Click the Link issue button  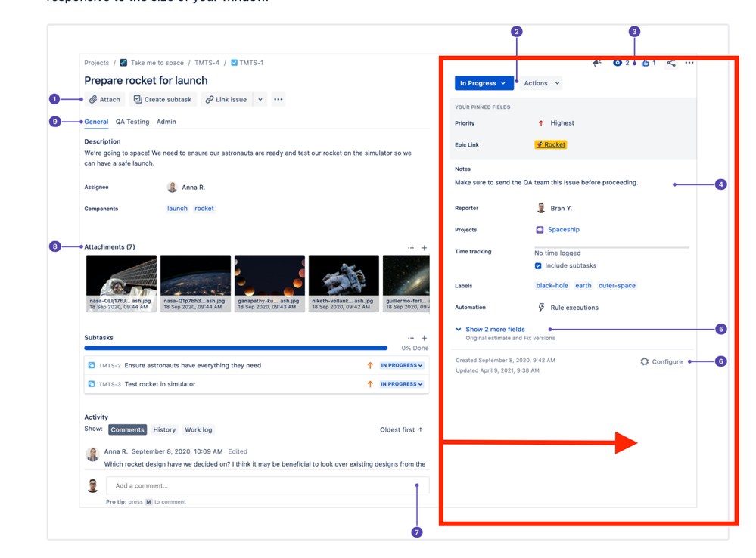[x=226, y=99]
